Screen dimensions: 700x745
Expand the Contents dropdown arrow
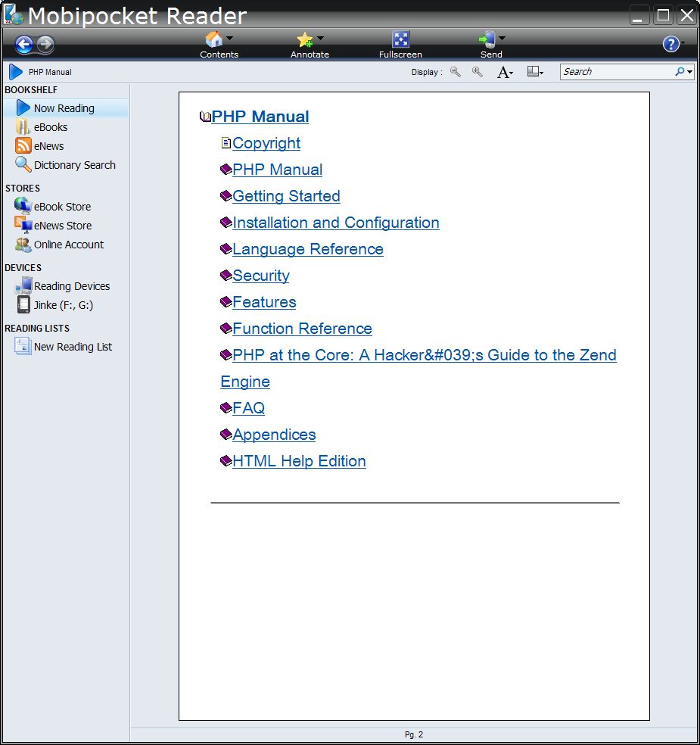(x=230, y=38)
